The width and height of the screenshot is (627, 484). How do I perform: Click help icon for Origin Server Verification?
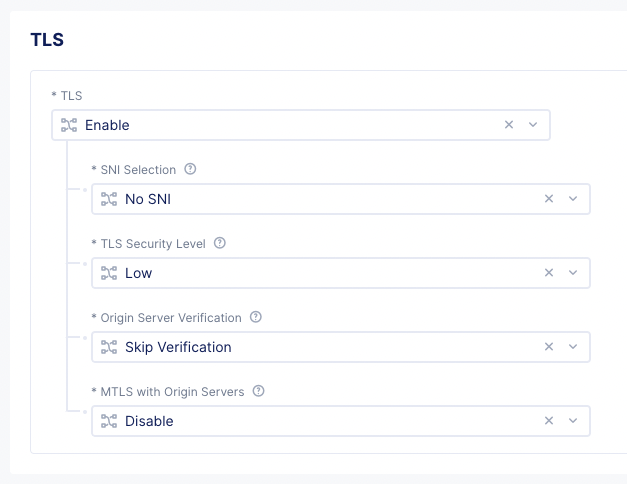coord(256,317)
